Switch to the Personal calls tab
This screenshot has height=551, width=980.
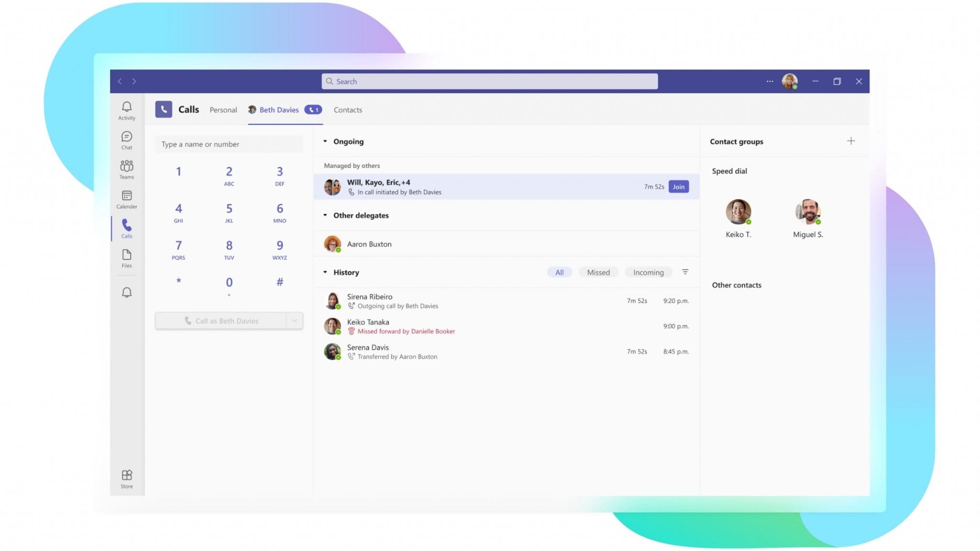[223, 110]
